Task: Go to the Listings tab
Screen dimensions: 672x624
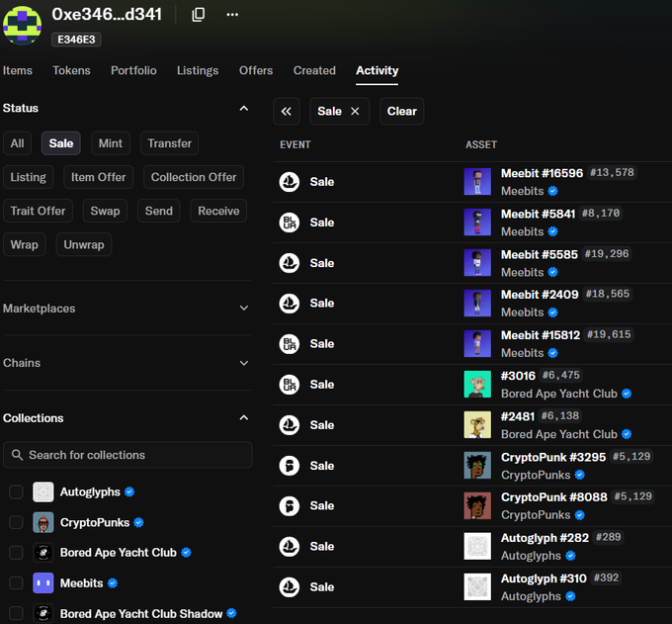Action: (x=198, y=70)
